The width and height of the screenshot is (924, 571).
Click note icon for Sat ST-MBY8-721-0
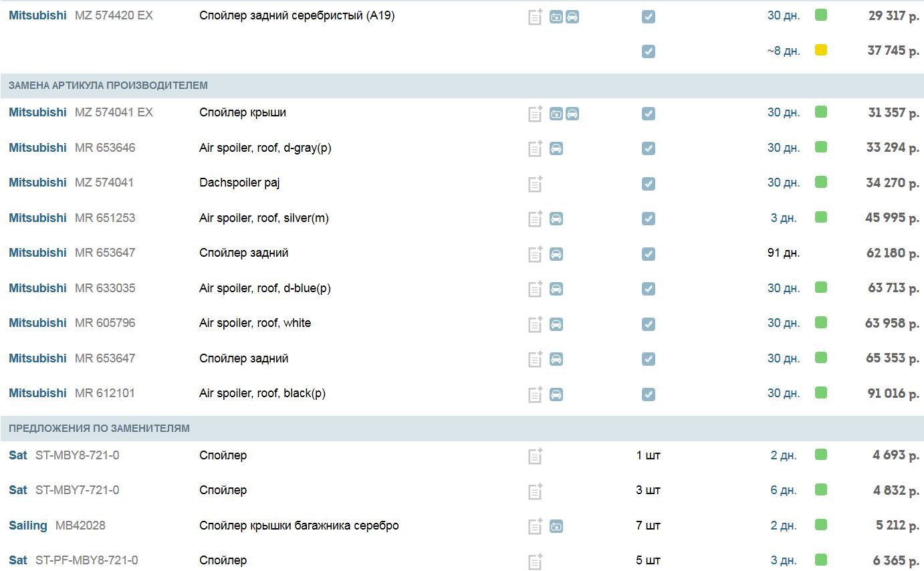click(x=535, y=456)
